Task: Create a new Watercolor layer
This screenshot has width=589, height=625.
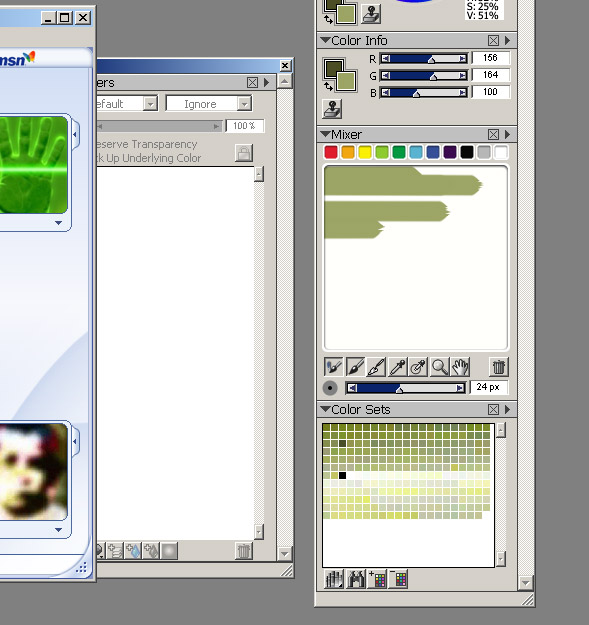Action: pos(133,551)
